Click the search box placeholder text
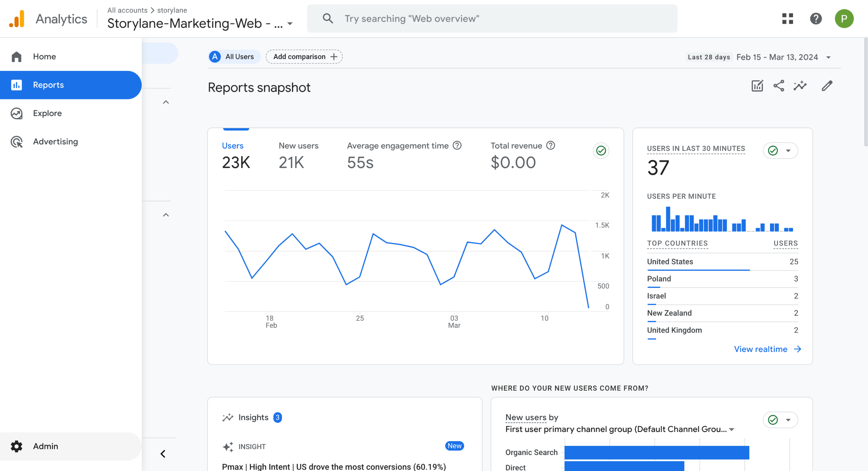Screen dimensions: 868x471 coord(412,19)
